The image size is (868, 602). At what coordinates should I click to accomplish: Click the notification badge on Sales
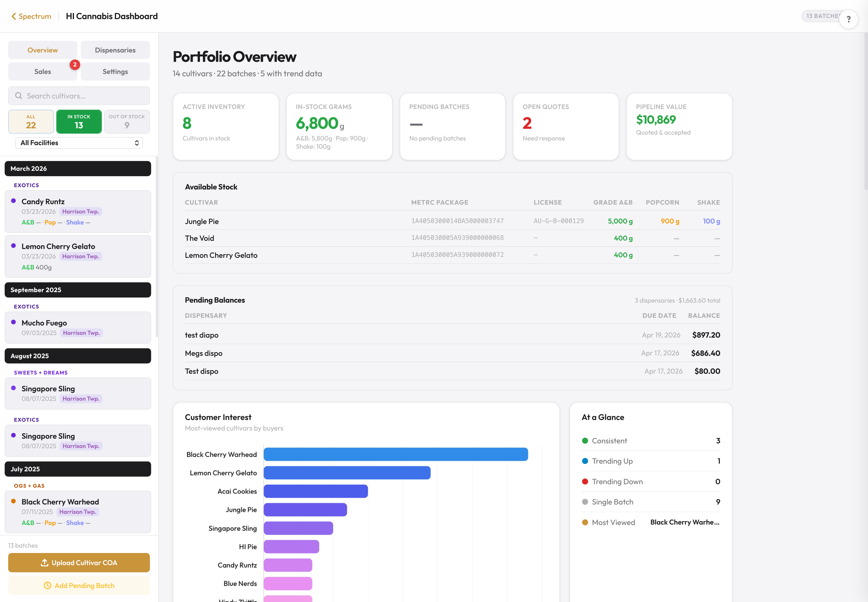click(x=75, y=65)
